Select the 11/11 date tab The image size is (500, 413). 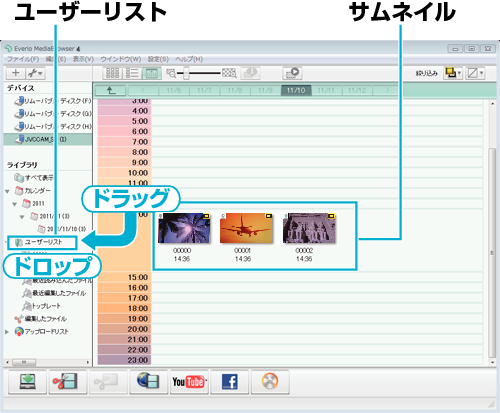[x=326, y=90]
